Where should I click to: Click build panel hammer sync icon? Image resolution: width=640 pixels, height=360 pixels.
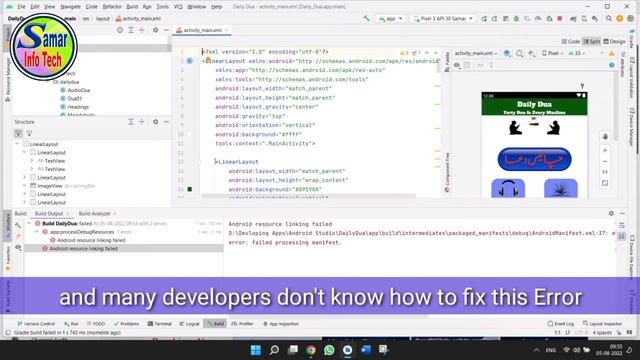pyautogui.click(x=18, y=225)
